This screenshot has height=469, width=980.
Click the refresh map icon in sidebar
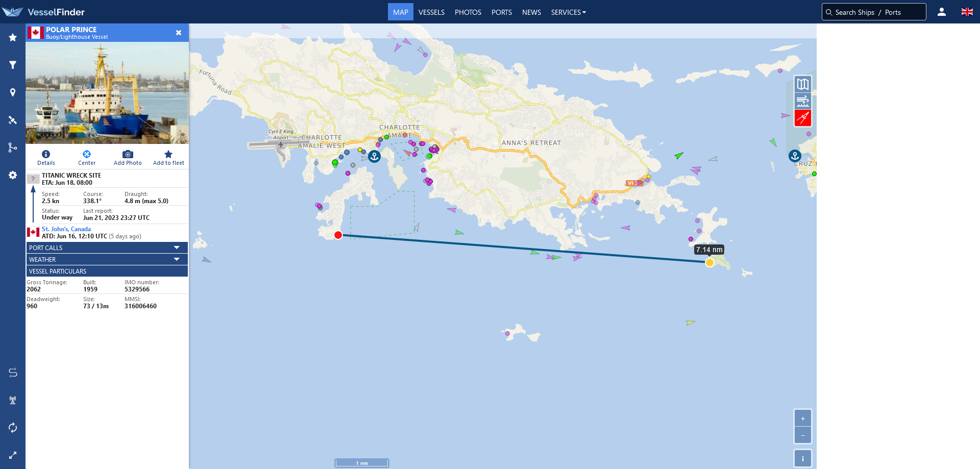tap(13, 428)
